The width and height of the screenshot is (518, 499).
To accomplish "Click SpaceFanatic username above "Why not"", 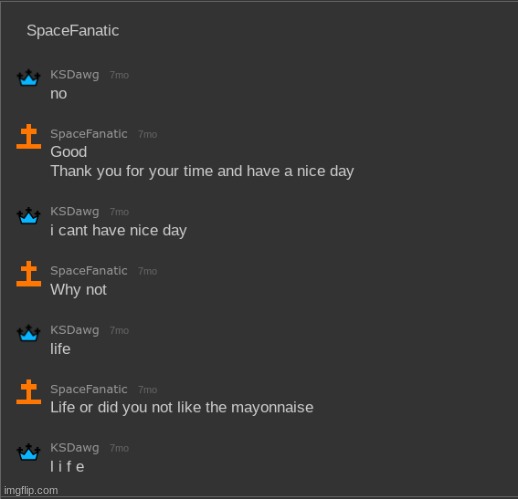I will (89, 271).
